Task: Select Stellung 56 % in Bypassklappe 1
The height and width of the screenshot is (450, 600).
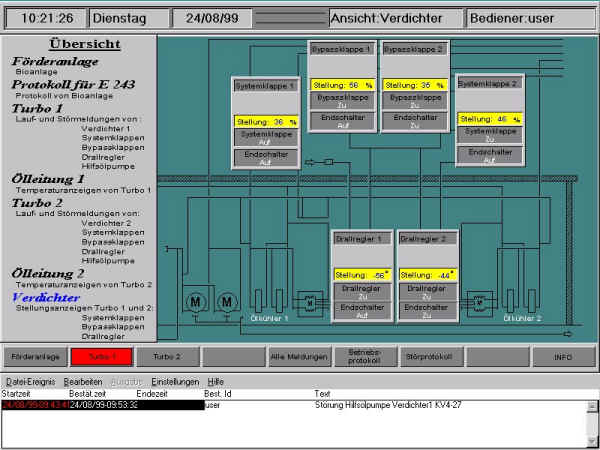Action: coord(342,85)
